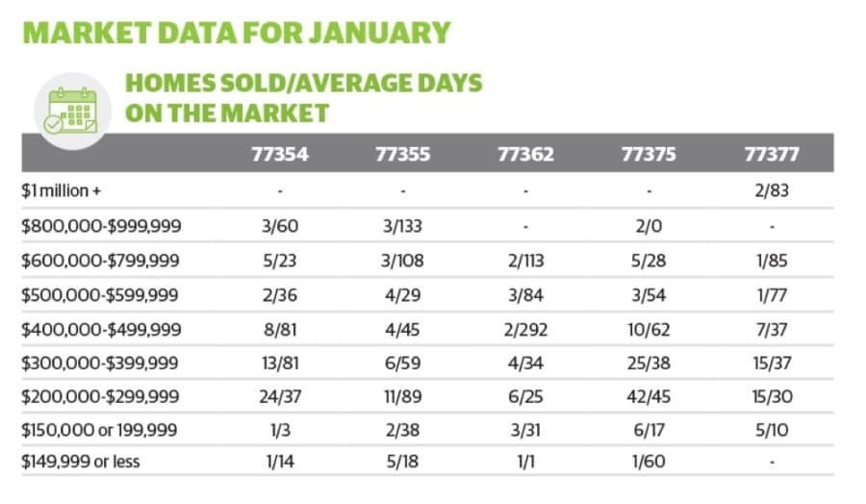Screen dimensions: 866x504
Task: Select the $300,000-$399,999 row label
Action: (x=100, y=364)
